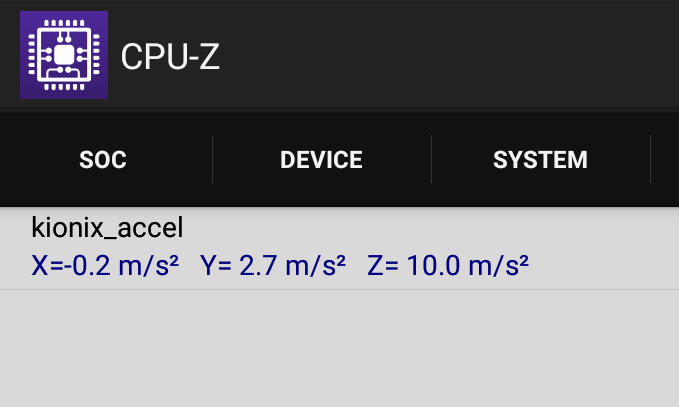Click the empty gray area below the sensor list

[340, 349]
